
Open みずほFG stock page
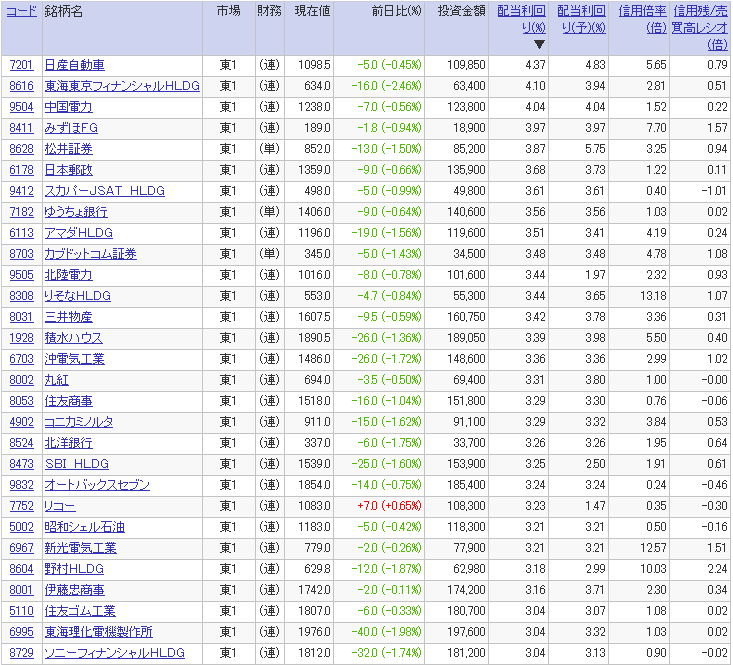tap(71, 128)
